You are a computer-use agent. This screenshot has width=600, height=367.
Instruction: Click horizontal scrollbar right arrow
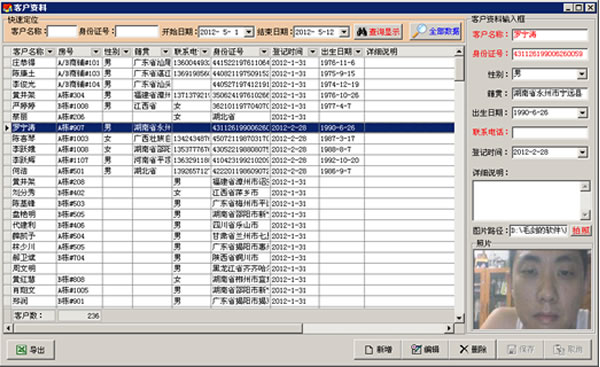click(449, 328)
